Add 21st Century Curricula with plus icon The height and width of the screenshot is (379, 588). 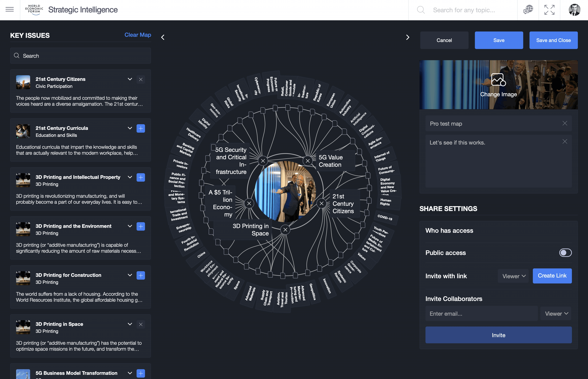(x=141, y=128)
